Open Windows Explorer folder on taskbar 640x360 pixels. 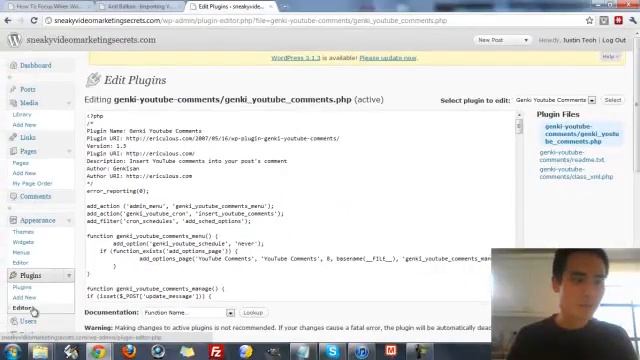click(x=40, y=351)
